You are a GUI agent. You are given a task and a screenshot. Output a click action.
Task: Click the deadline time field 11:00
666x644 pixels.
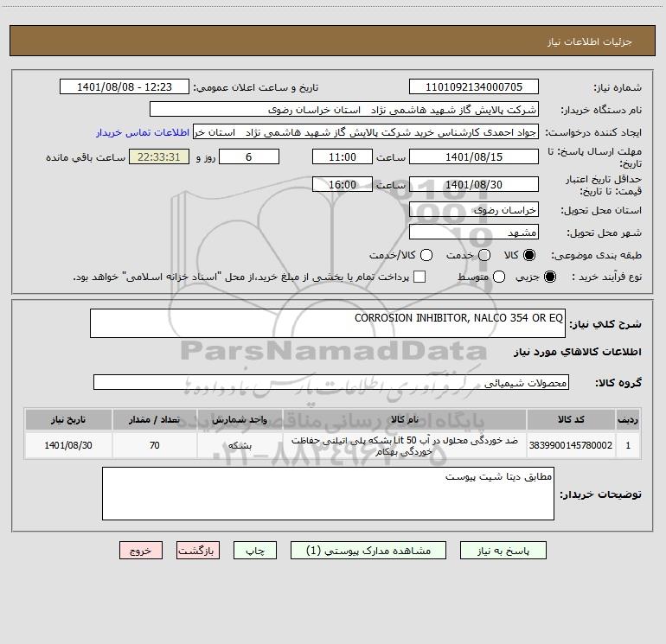pos(343,157)
